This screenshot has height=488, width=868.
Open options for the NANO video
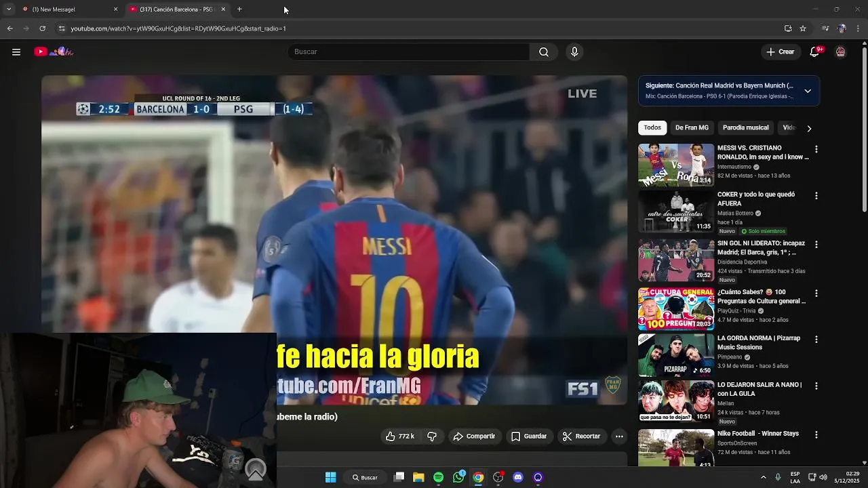pyautogui.click(x=816, y=386)
